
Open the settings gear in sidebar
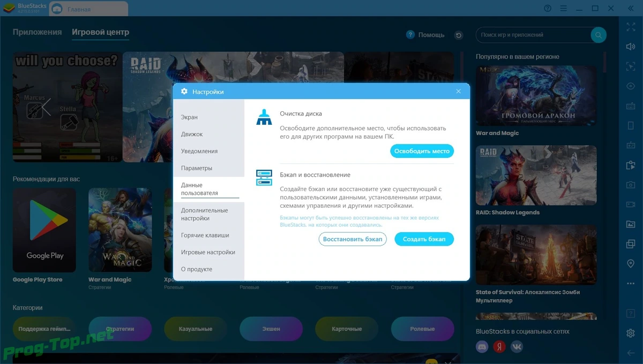coord(631,333)
